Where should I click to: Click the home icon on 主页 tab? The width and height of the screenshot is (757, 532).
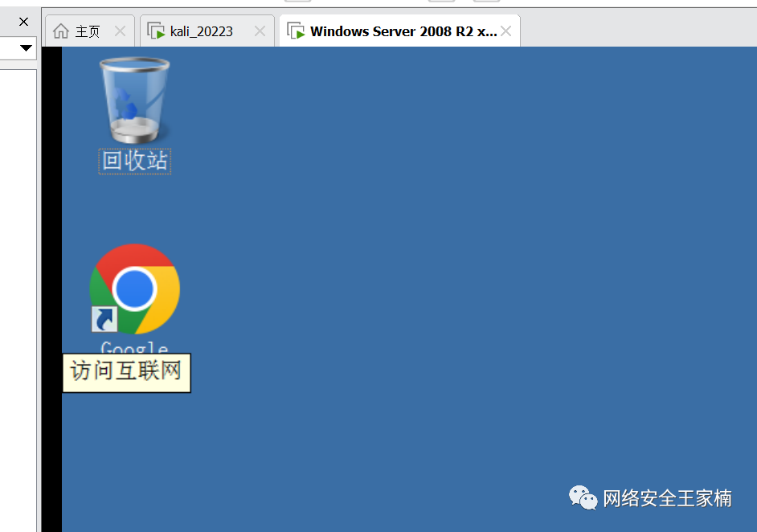click(61, 31)
